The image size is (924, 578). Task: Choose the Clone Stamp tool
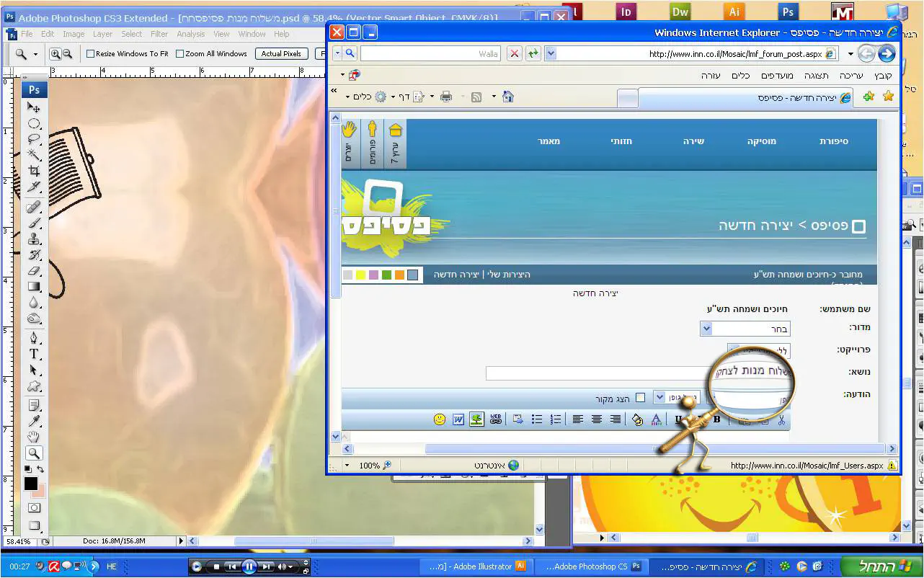coord(34,239)
